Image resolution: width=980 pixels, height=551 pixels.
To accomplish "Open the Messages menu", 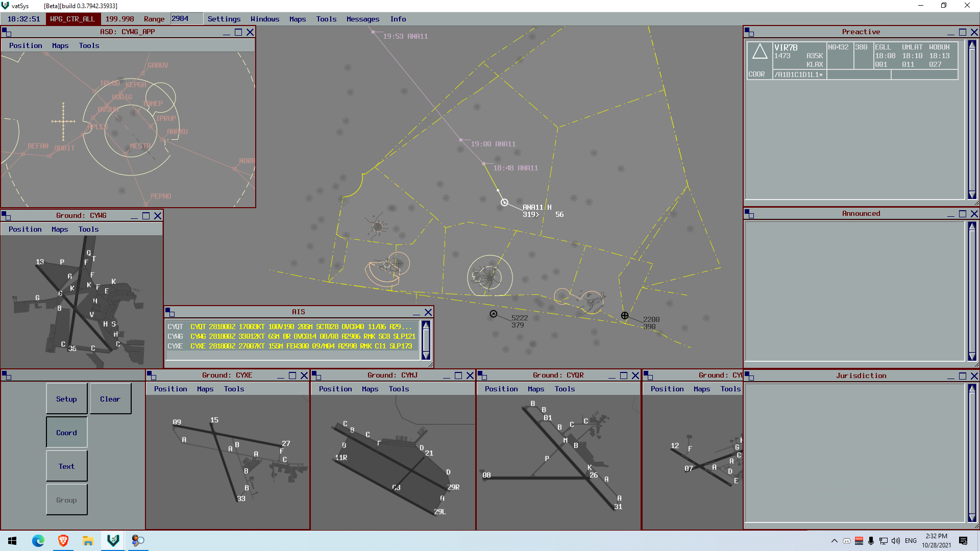I will pos(362,19).
